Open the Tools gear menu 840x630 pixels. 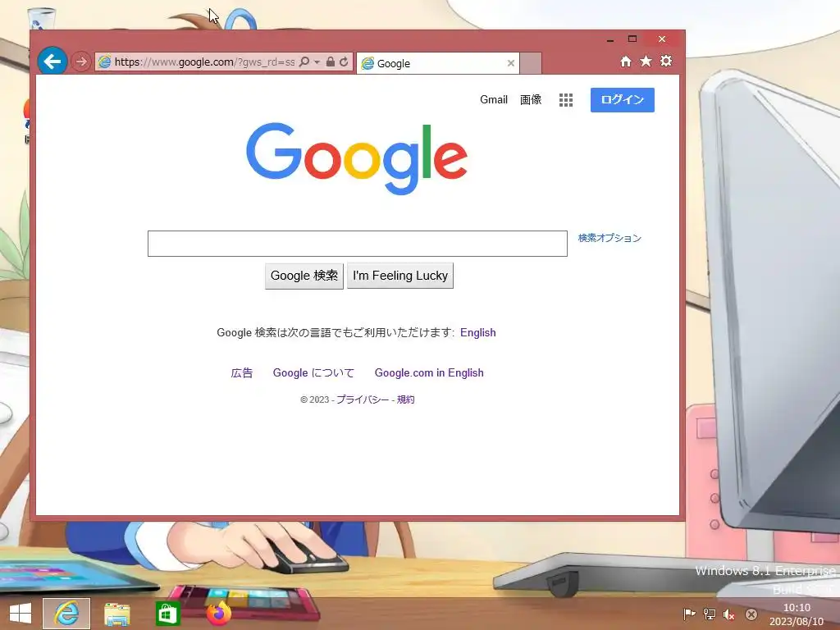666,61
